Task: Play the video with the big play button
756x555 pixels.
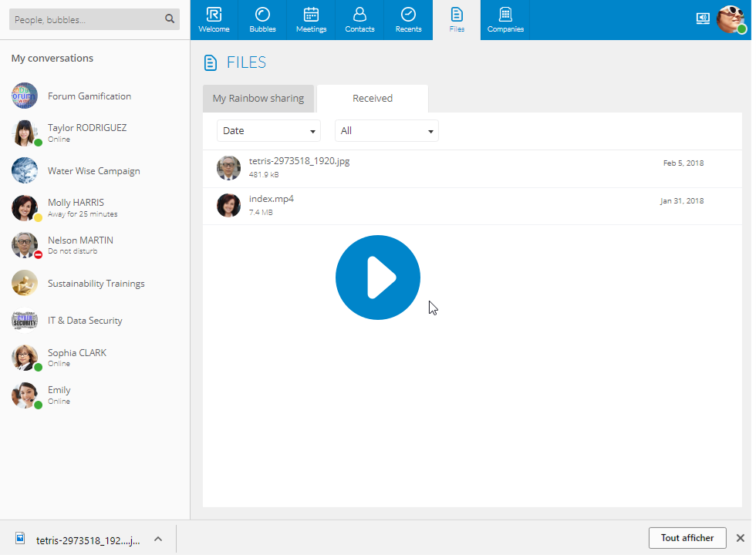Action: 378,277
